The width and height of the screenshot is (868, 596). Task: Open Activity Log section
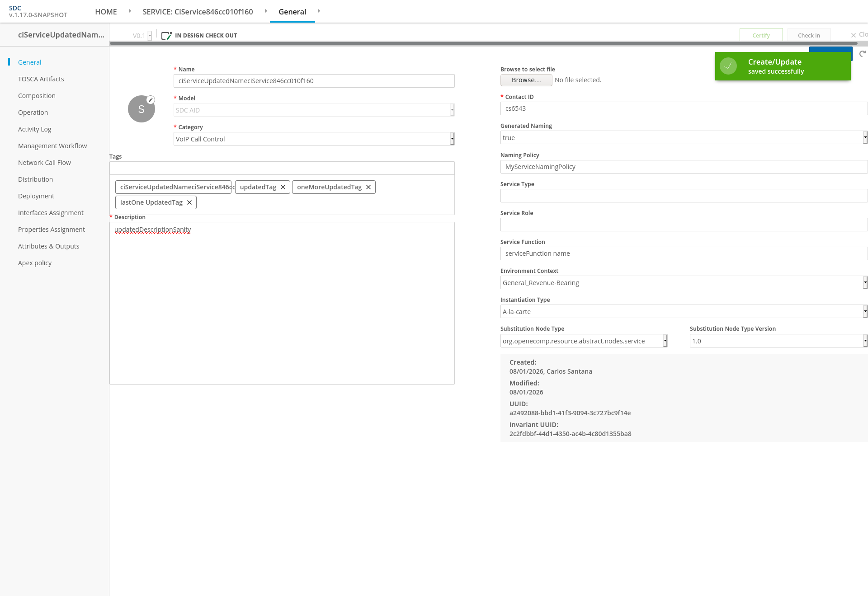pyautogui.click(x=35, y=129)
